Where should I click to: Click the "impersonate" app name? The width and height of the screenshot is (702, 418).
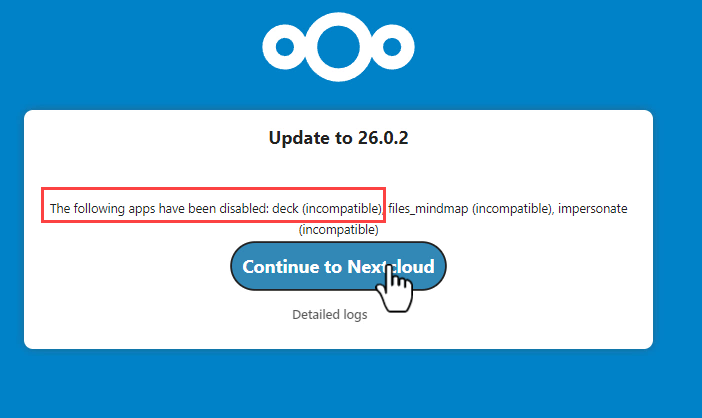(592, 209)
